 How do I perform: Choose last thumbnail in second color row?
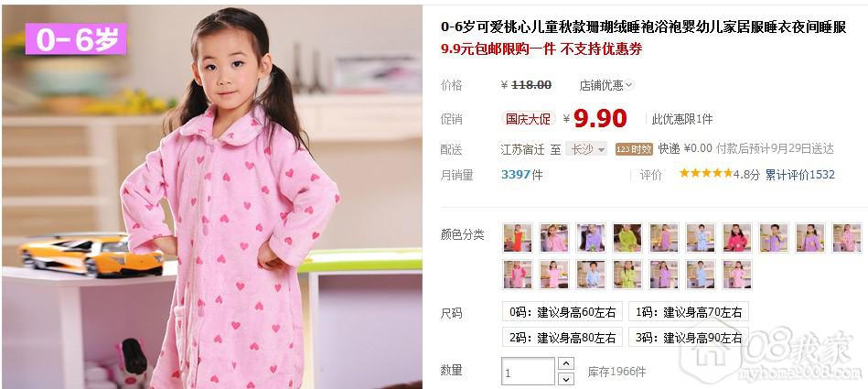point(737,274)
